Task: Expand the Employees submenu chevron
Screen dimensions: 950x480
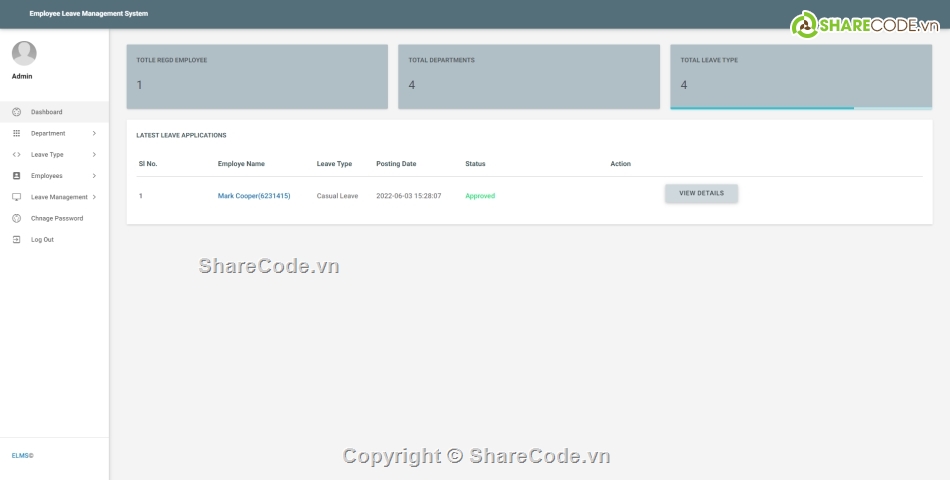Action: tap(94, 176)
